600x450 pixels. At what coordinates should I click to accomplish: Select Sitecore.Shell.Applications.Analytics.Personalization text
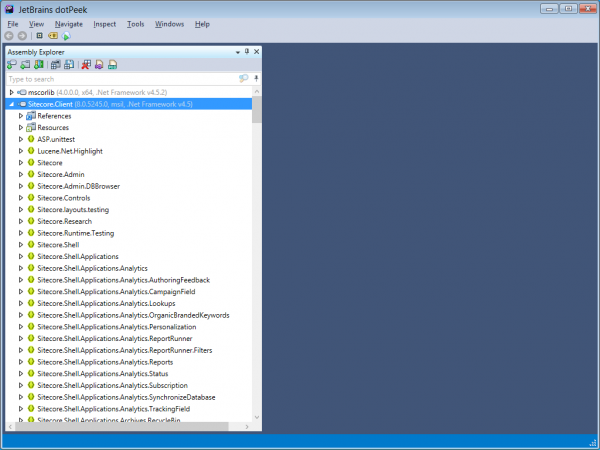(x=117, y=327)
